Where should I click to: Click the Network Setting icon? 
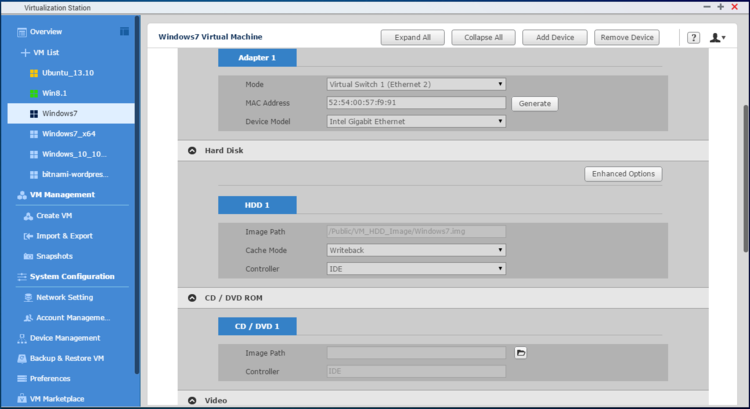[28, 298]
